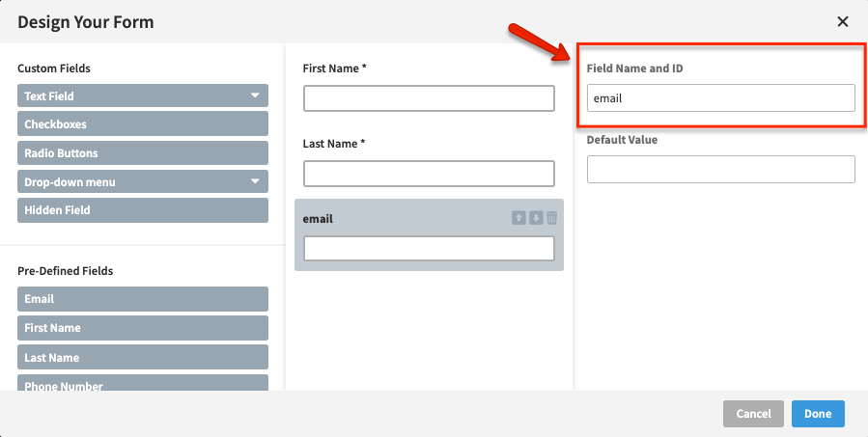Click the email field's text input

point(429,249)
